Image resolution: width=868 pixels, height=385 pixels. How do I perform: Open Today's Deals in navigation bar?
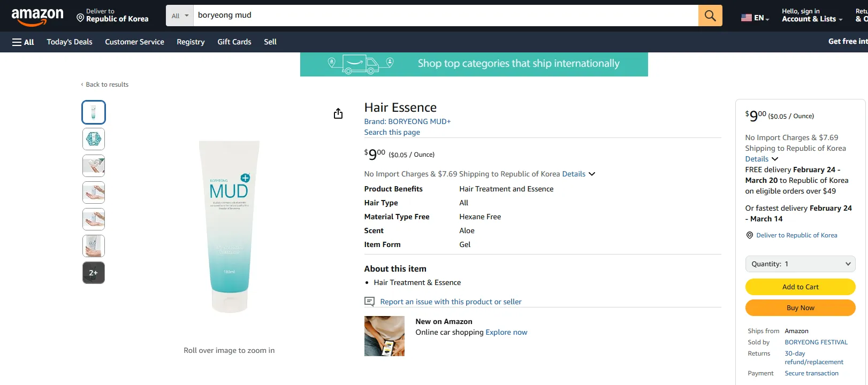coord(70,42)
